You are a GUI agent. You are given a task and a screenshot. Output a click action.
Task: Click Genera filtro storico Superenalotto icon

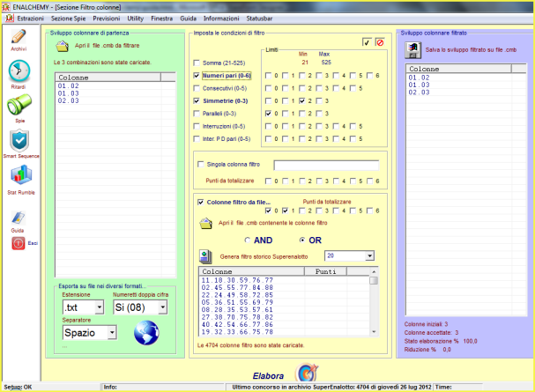[x=205, y=256]
